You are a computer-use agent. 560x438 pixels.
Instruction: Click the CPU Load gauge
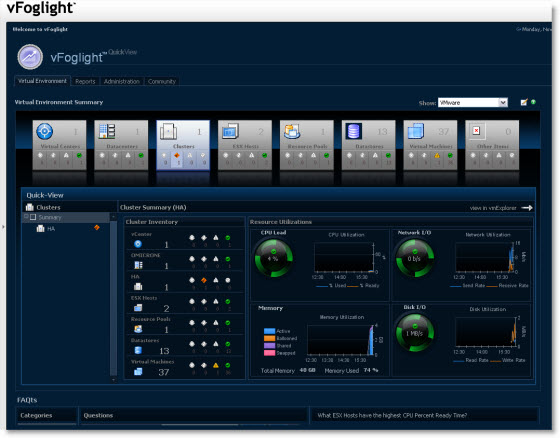274,258
